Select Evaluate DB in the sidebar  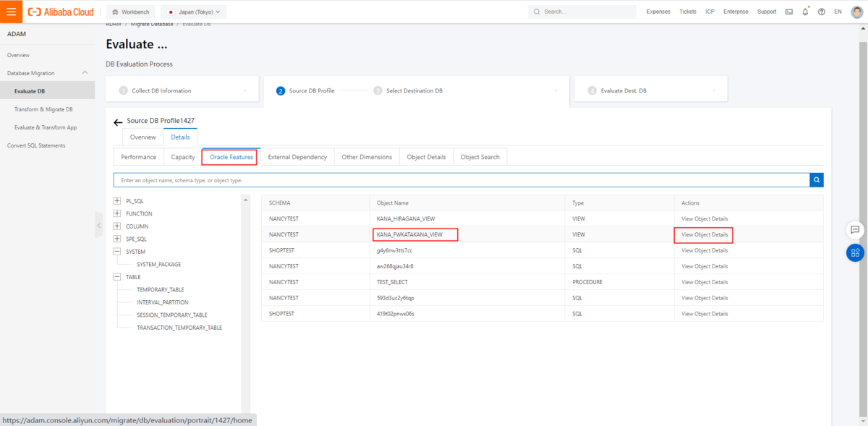click(47, 91)
